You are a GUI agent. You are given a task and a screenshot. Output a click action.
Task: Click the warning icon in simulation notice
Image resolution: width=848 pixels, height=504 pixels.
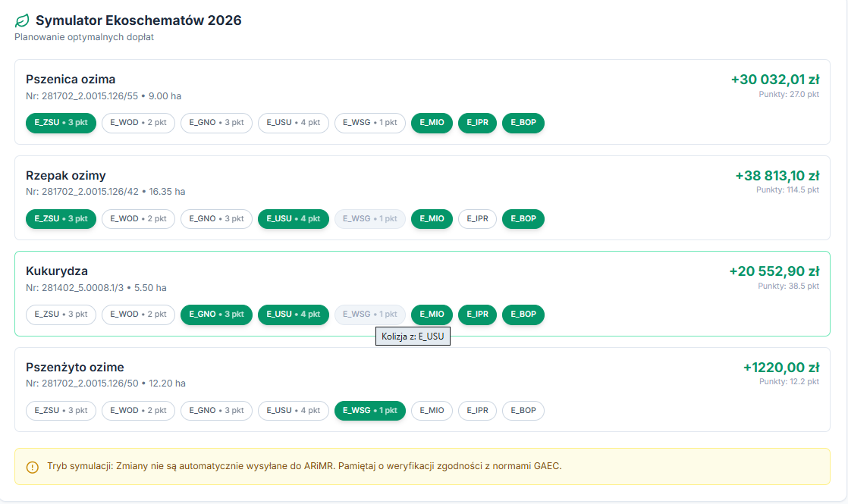(32, 467)
